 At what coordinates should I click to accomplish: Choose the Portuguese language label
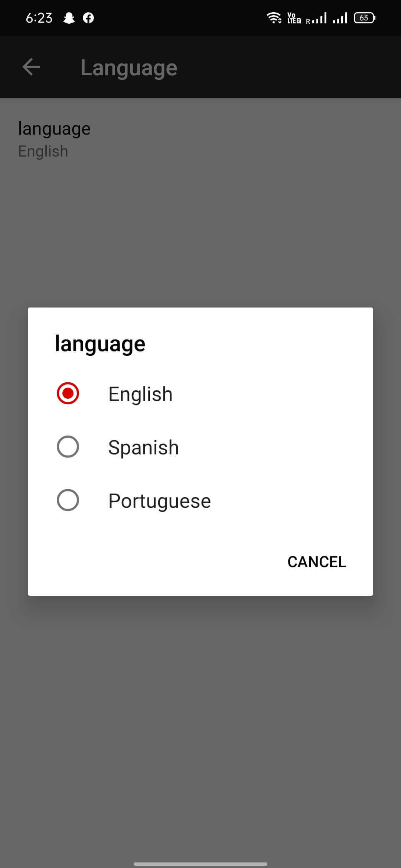[160, 501]
